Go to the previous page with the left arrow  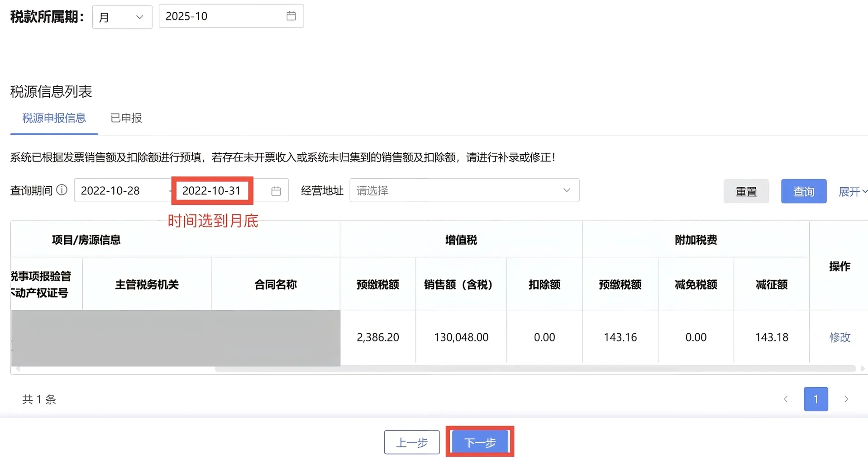(786, 399)
